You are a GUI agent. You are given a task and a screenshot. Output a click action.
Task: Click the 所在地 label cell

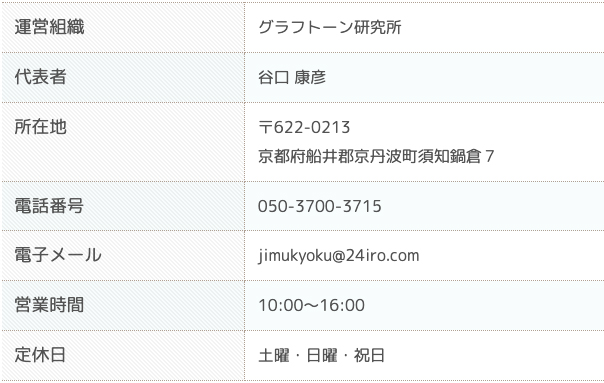[x=123, y=142]
